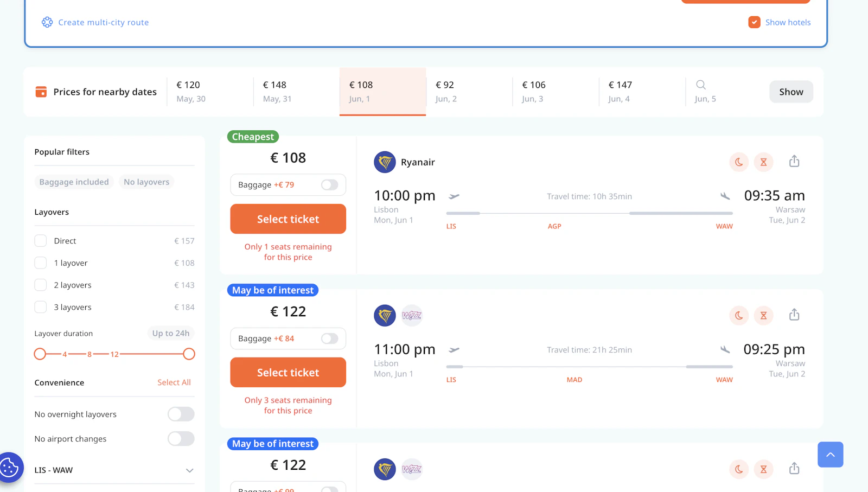The image size is (868, 492).
Task: Click the overnight moon icon on the €108 Ryanair flight
Action: pos(739,162)
